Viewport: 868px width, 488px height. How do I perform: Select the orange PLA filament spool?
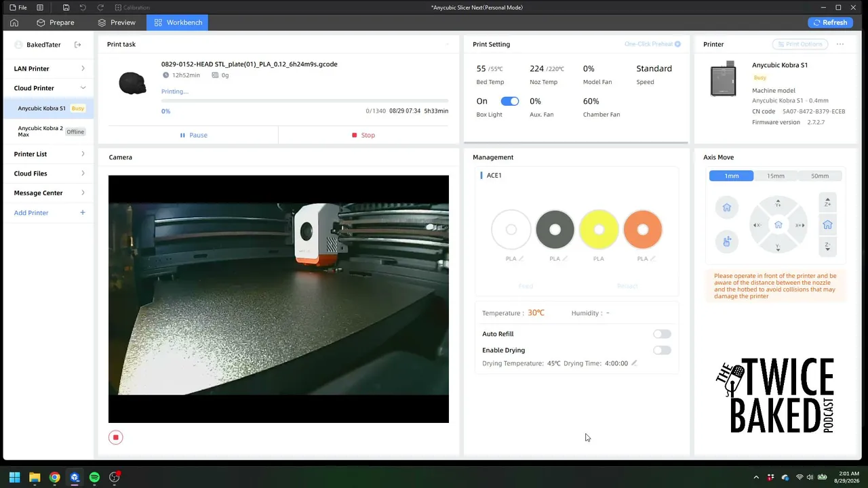(642, 230)
